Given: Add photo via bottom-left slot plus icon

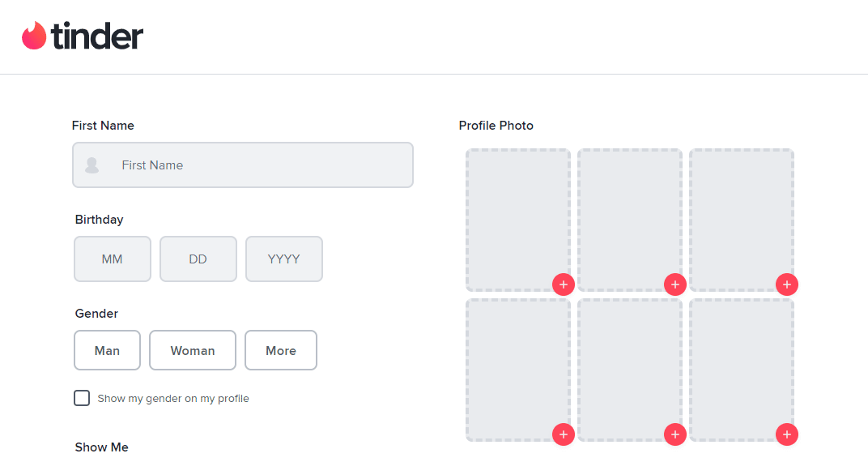Looking at the screenshot, I should [564, 434].
